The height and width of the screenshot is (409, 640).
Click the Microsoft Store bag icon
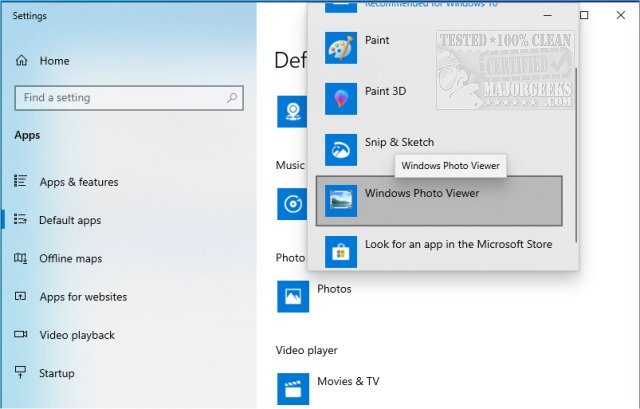point(341,252)
